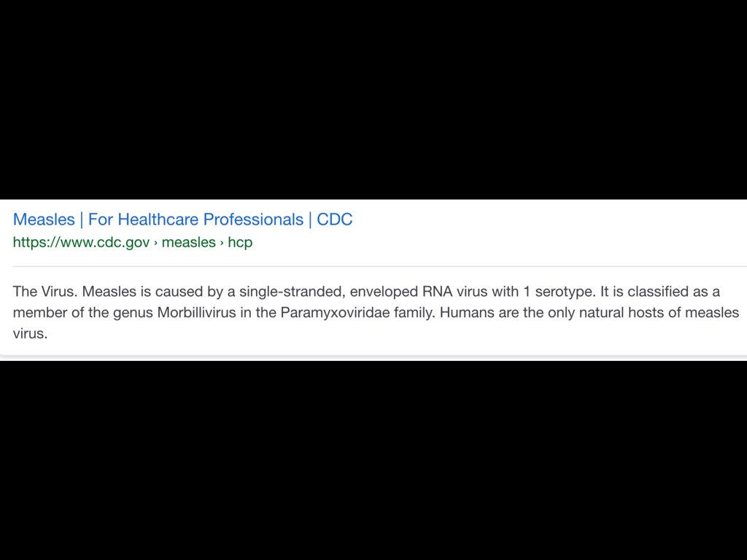Select the "hcp" breadcrumb in the URL
Image resolution: width=747 pixels, height=560 pixels.
pos(240,243)
